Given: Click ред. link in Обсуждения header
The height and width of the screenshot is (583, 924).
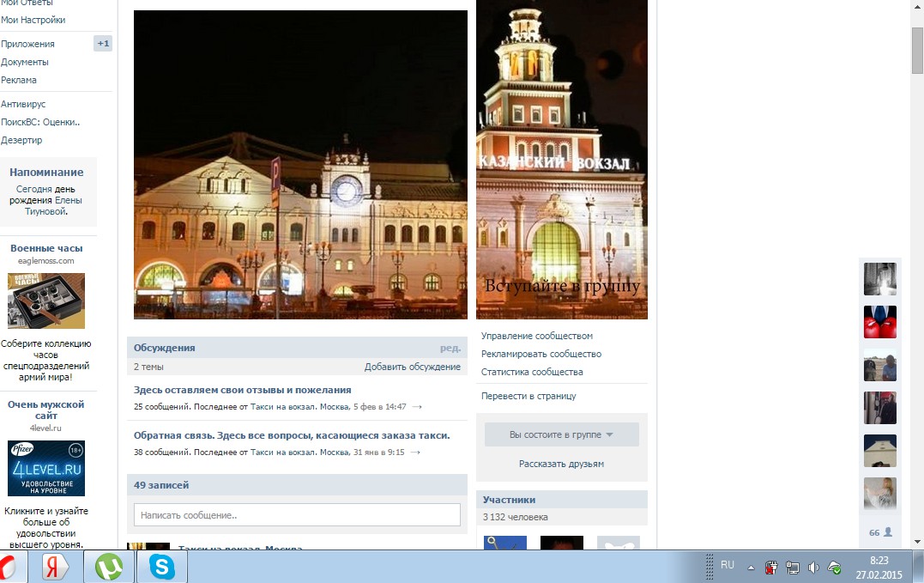Looking at the screenshot, I should tap(450, 348).
